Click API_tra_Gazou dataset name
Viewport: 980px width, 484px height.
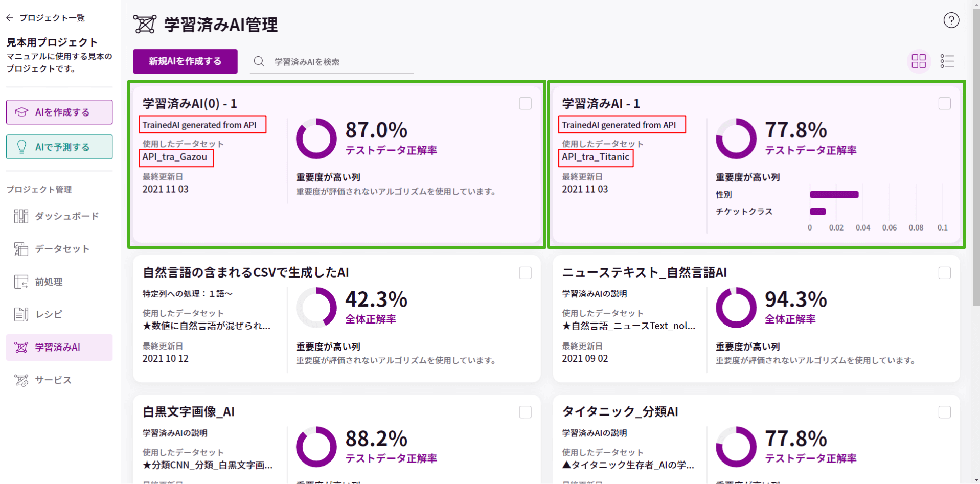(175, 157)
